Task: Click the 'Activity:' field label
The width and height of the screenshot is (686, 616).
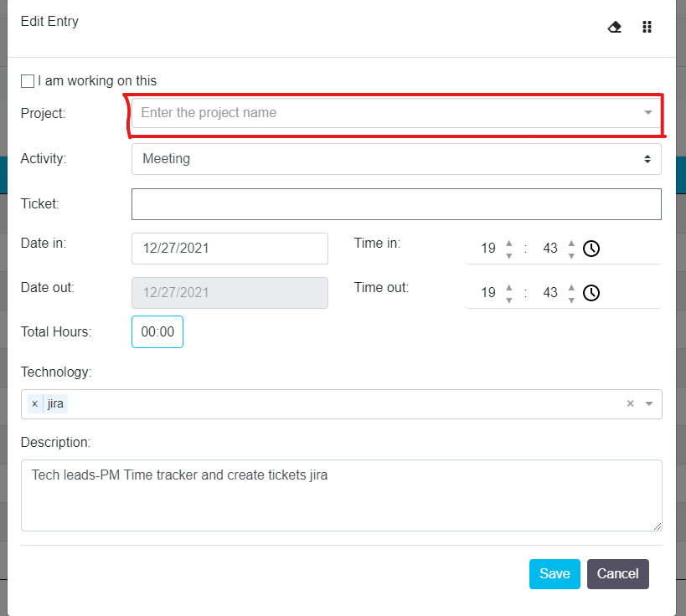Action: point(44,159)
